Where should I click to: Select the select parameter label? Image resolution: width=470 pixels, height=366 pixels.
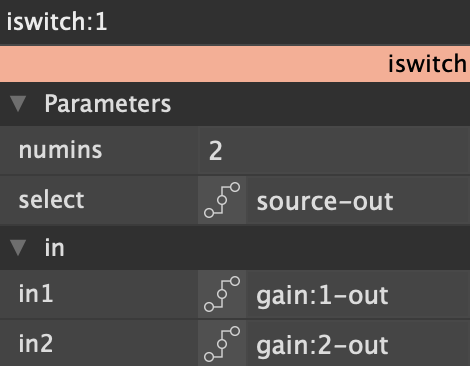pyautogui.click(x=51, y=200)
